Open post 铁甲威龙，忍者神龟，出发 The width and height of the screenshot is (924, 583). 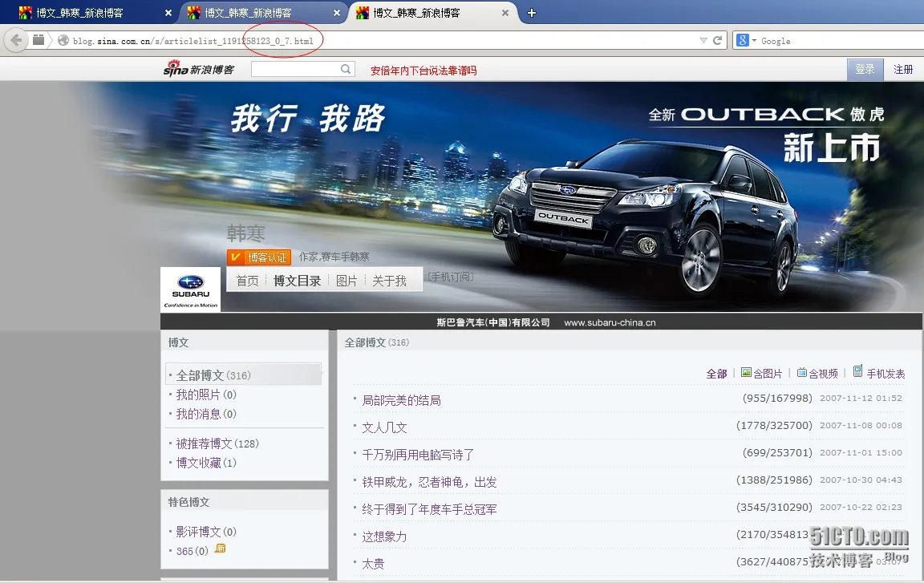(x=429, y=482)
